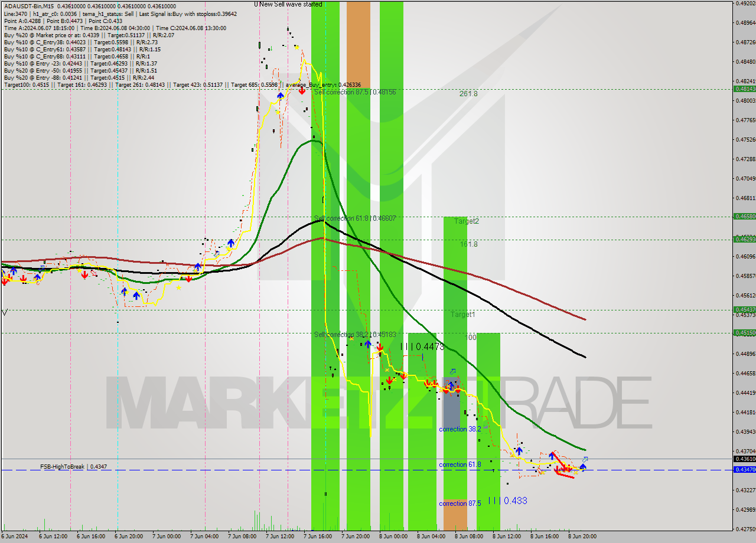Screen dimensions: 756x543
Task: Select the FSB-HighToBreak 0.4347 label
Action: [73, 466]
